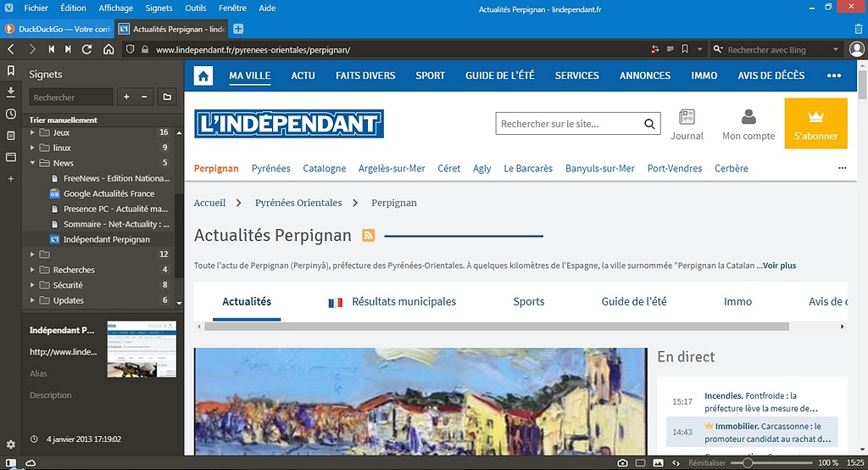This screenshot has width=868, height=470.
Task: Open the Downloads panel icon
Action: (x=10, y=92)
